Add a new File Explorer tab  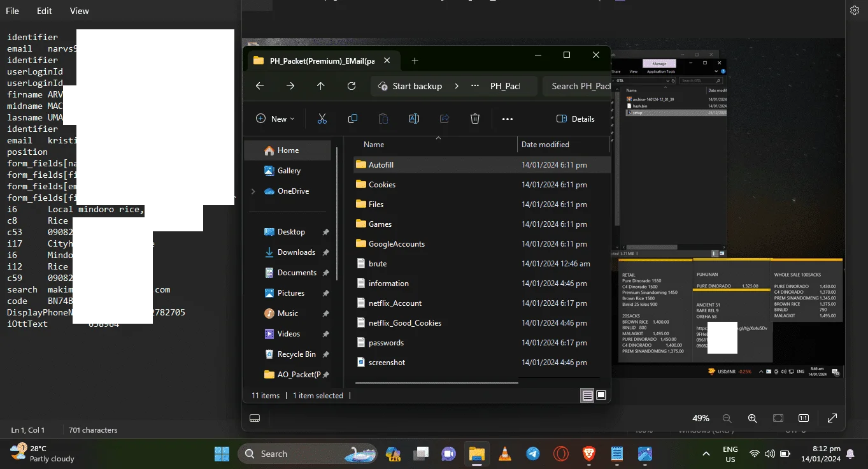pyautogui.click(x=415, y=61)
